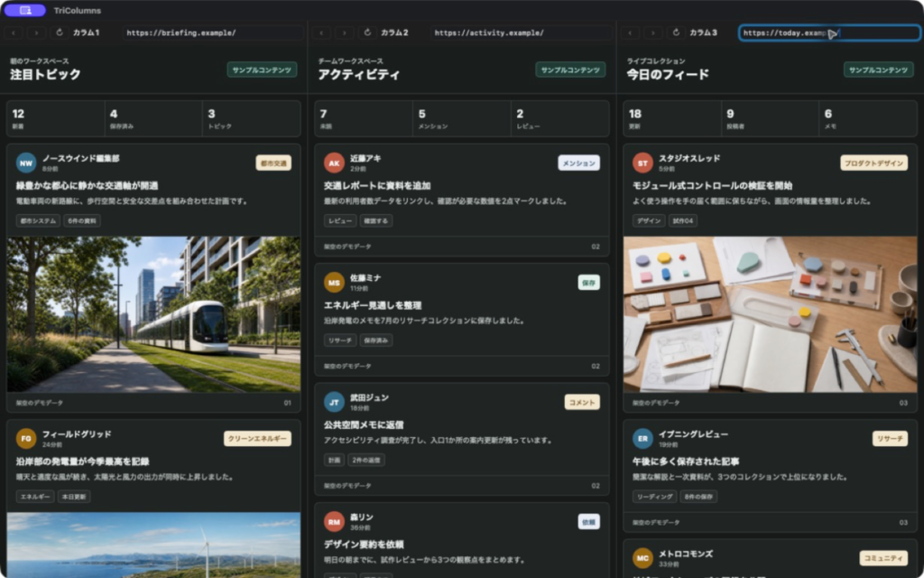Click the 2件の返信 chip
Viewport: 924px width, 578px height.
point(366,460)
